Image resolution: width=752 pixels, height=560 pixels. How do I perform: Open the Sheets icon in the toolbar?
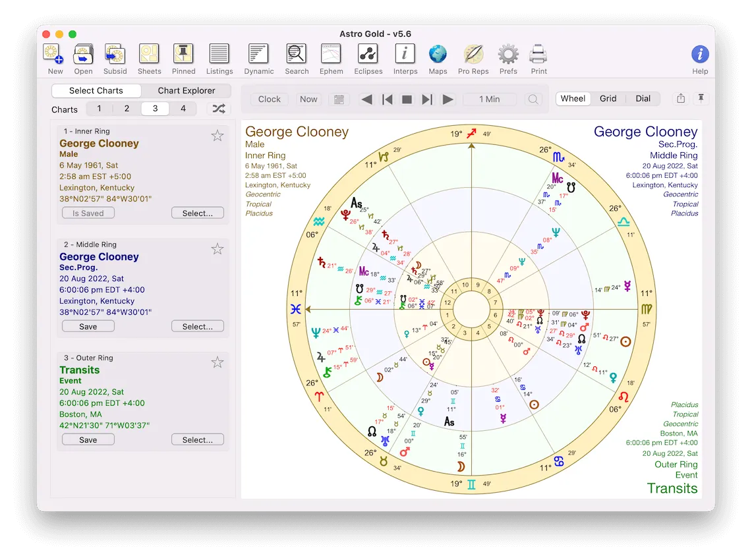tap(149, 58)
